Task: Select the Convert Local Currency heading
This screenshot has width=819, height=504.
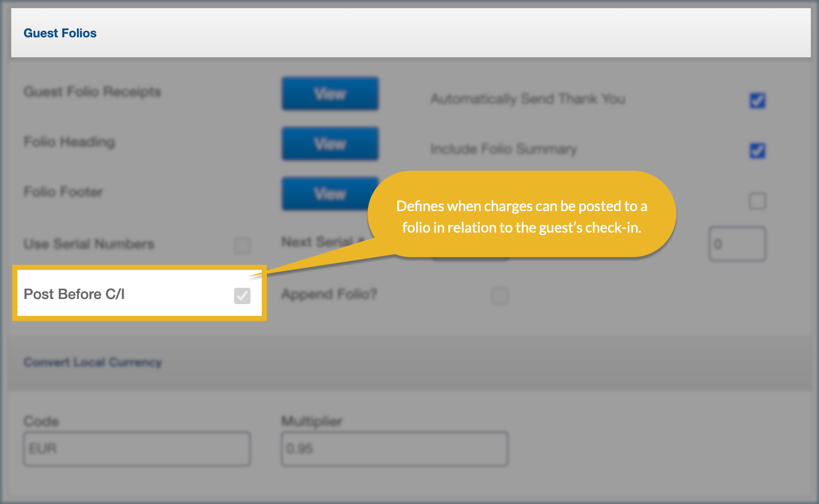Action: tap(93, 362)
